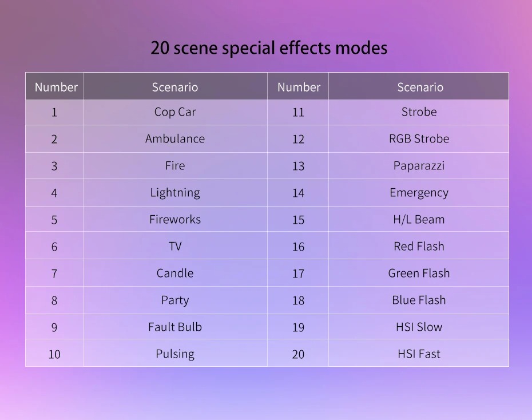This screenshot has width=532, height=420.
Task: Select the Party scenario entry
Action: (175, 300)
